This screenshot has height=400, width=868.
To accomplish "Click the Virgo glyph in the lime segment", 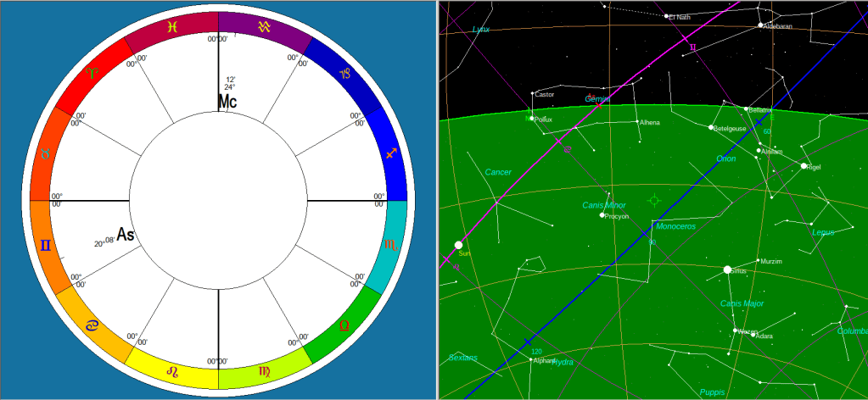I will click(265, 371).
